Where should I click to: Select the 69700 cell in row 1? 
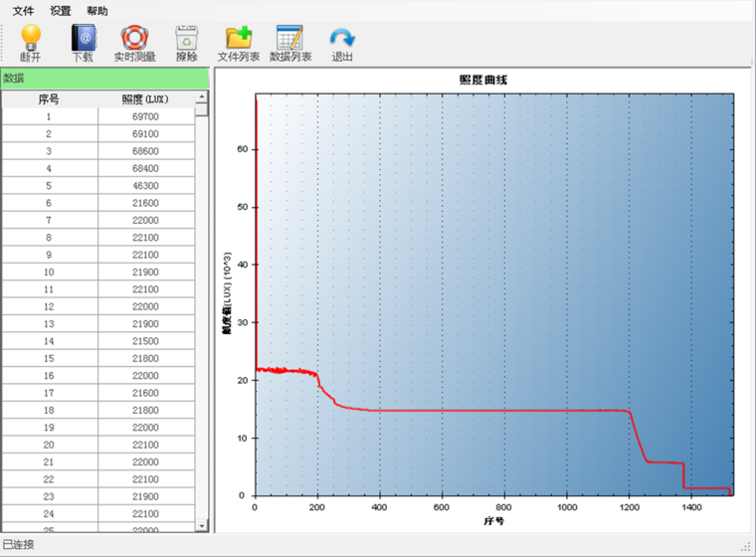coord(145,116)
